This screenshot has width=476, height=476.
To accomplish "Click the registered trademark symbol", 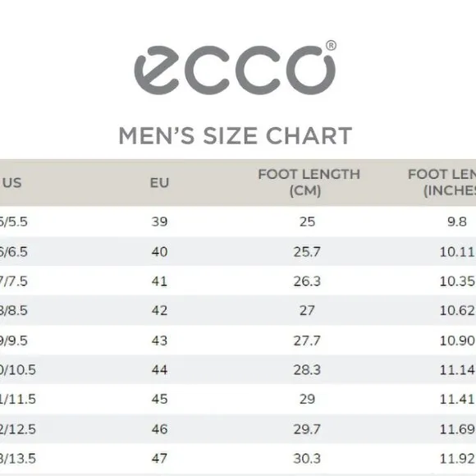I will (x=331, y=45).
